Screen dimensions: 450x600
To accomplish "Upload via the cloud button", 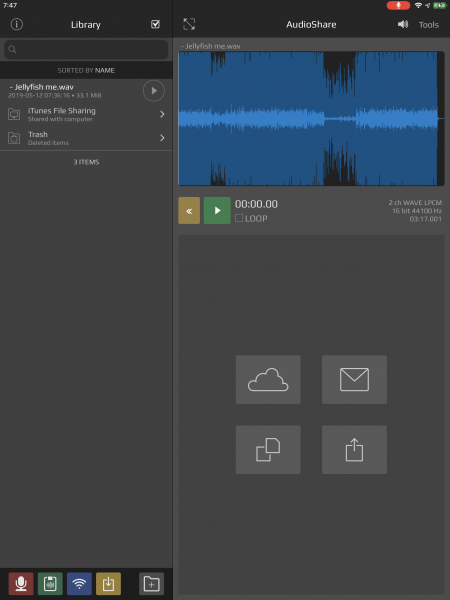I will (268, 379).
